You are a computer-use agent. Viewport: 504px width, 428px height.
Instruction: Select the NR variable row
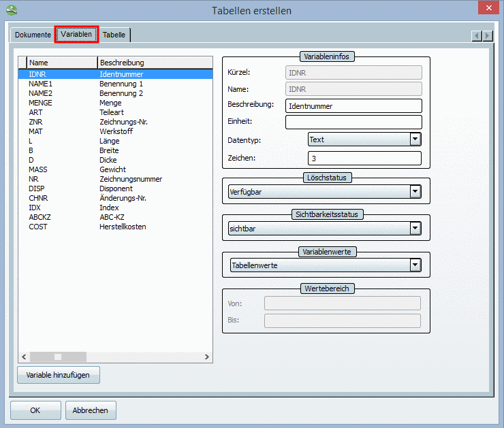tap(115, 179)
